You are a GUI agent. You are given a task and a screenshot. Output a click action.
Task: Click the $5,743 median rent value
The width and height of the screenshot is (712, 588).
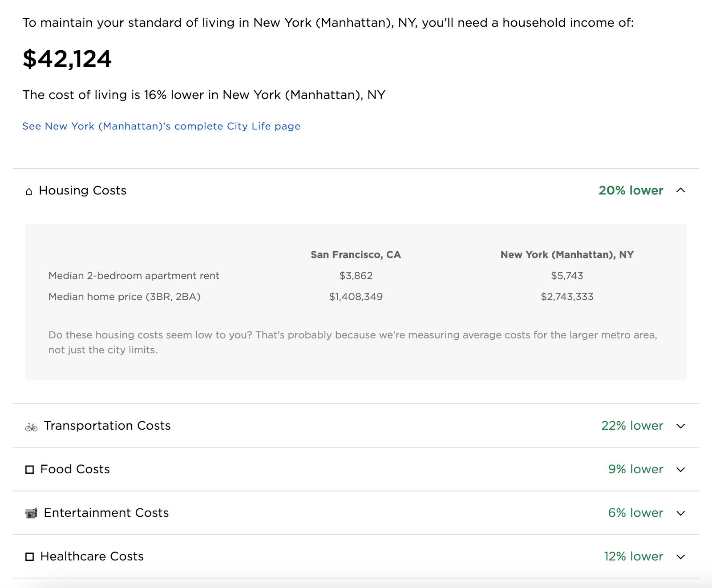(567, 276)
